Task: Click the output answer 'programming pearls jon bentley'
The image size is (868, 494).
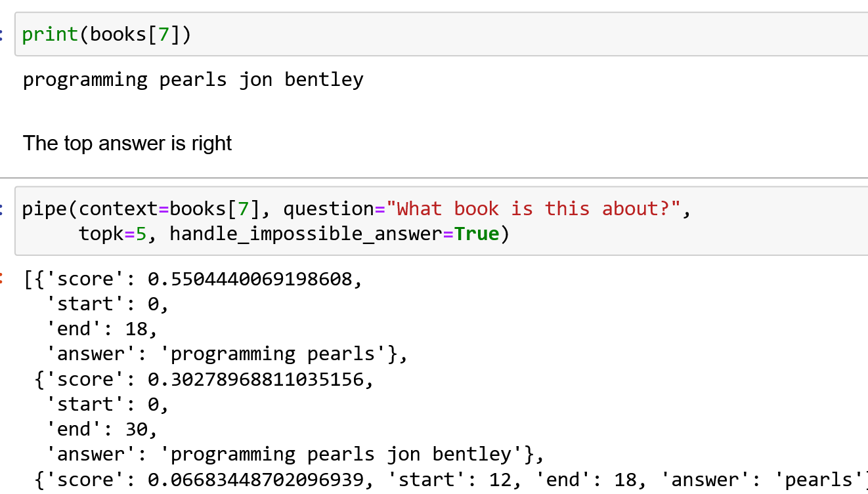Action: 349,455
